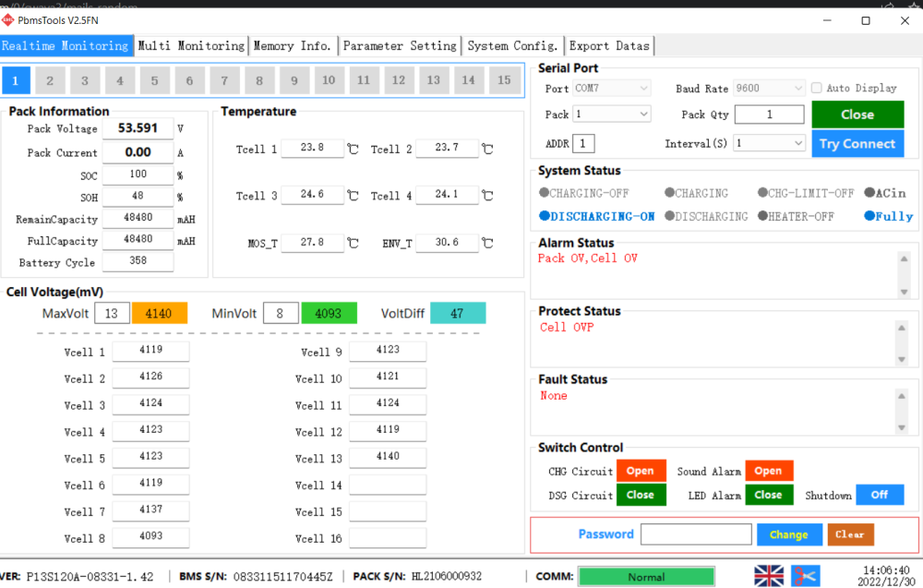
Task: Open the Interval(S) dropdown
Action: coord(769,143)
